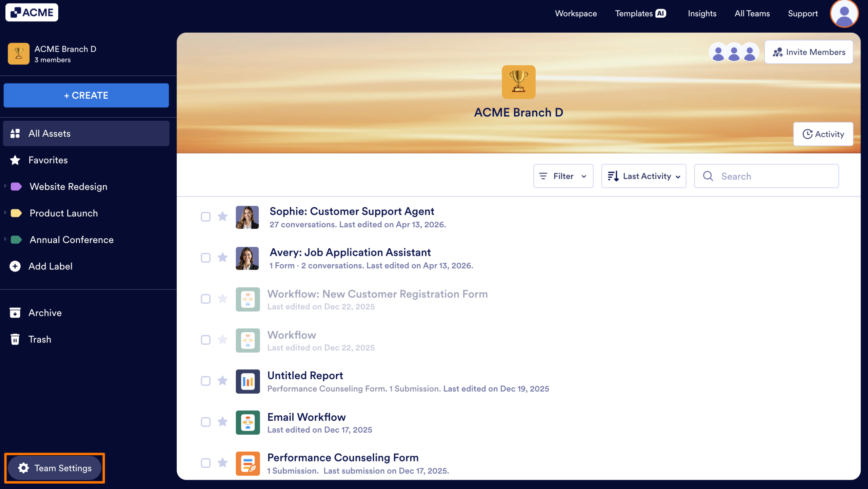The height and width of the screenshot is (489, 868).
Task: Click the green Annual Conference label swatch
Action: [16, 240]
